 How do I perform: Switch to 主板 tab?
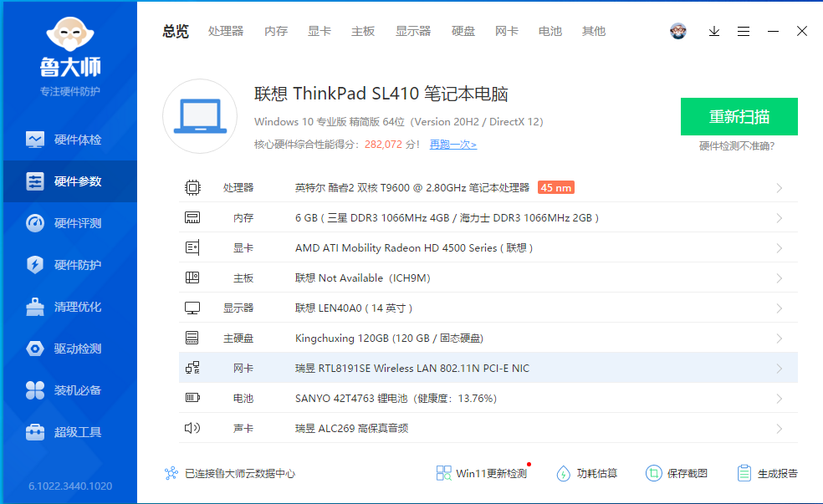point(363,32)
